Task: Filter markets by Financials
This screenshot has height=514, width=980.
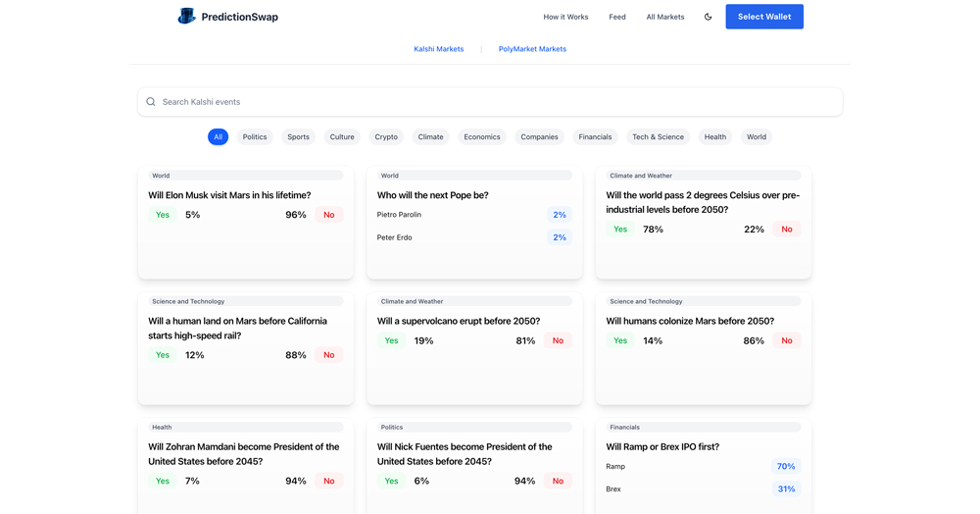Action: coord(595,137)
